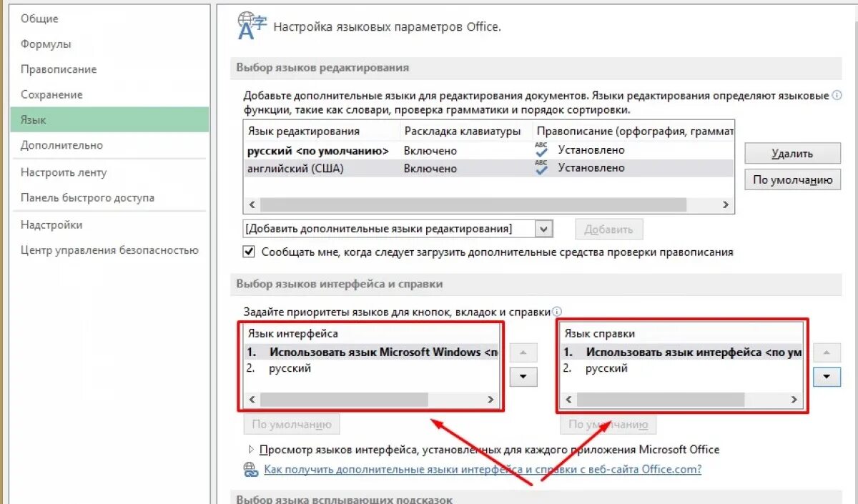Select русский in the Язык справки list
This screenshot has width=858, height=504.
[682, 369]
